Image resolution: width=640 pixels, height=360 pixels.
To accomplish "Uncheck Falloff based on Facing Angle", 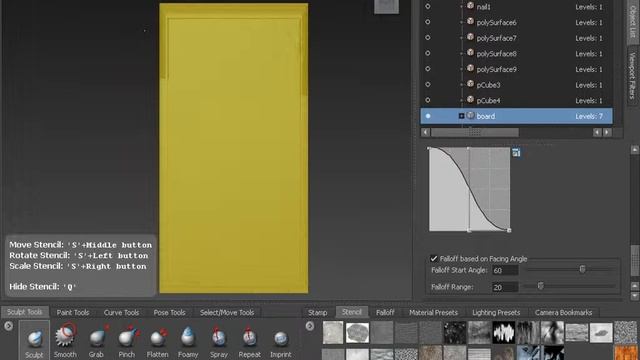I will click(434, 258).
